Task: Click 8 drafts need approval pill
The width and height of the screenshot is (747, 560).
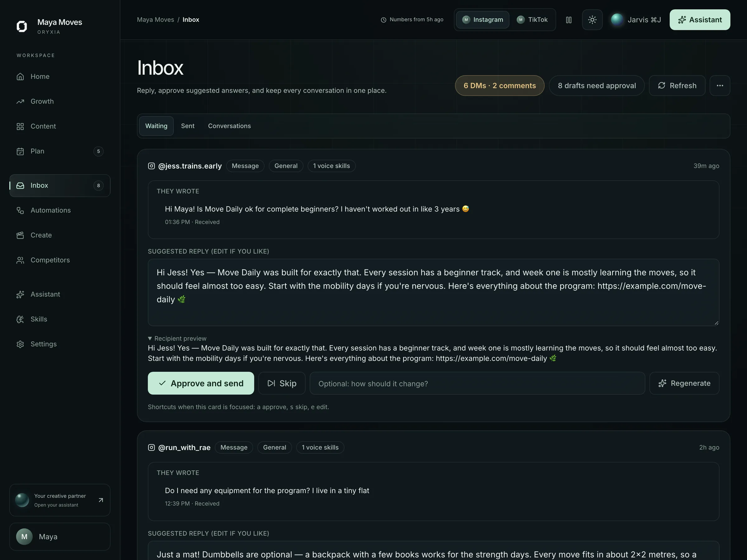Action: tap(596, 86)
